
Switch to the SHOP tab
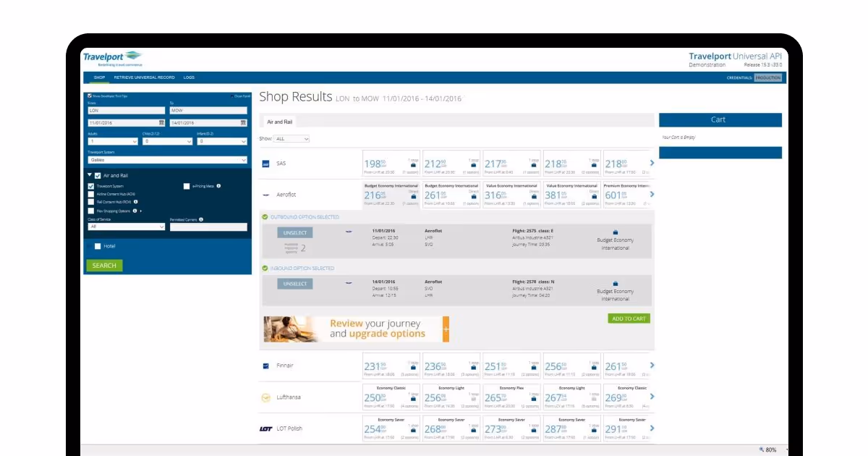click(x=99, y=77)
